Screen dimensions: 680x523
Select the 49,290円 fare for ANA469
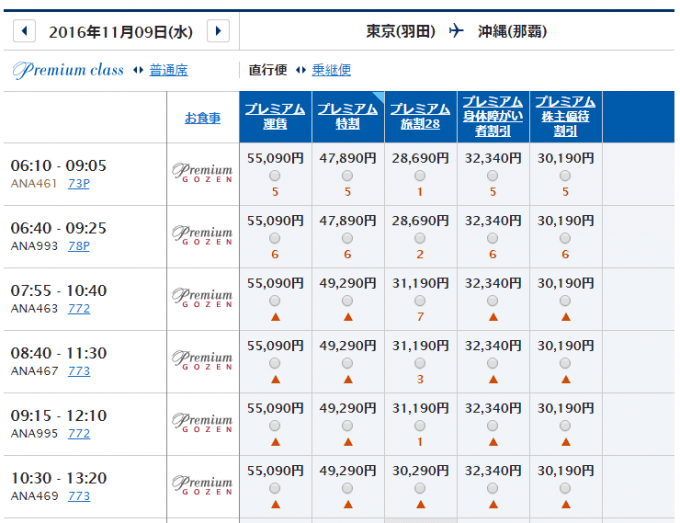[347, 488]
